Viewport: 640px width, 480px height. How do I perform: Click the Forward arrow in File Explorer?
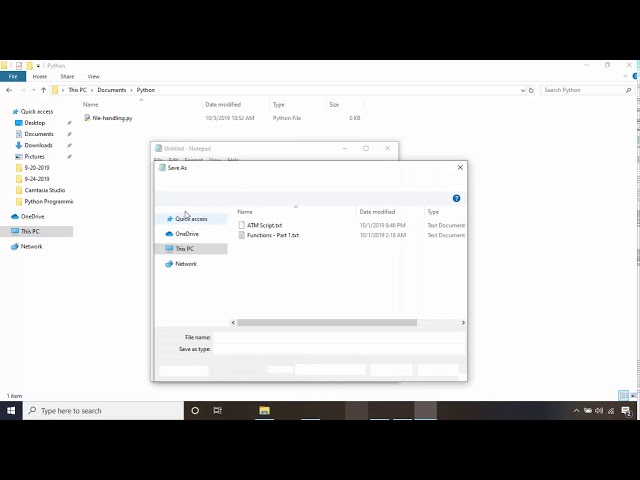click(23, 90)
